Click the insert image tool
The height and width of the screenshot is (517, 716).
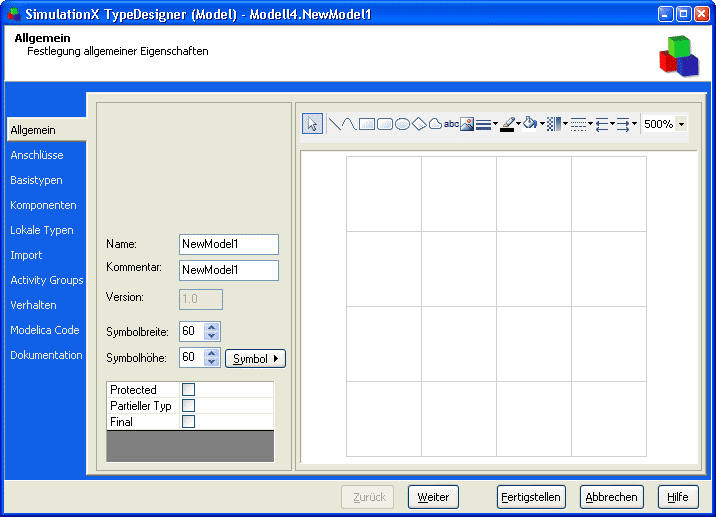tap(467, 124)
